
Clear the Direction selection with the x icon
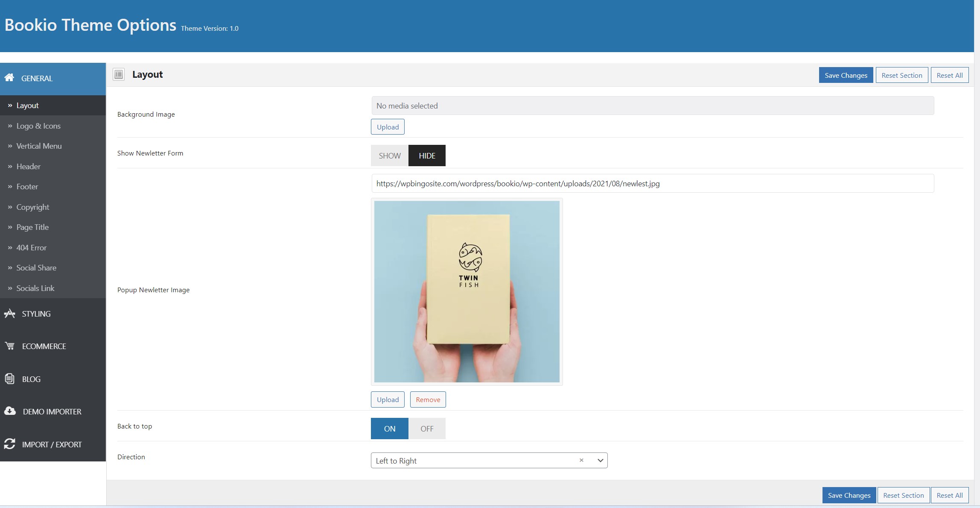(581, 460)
